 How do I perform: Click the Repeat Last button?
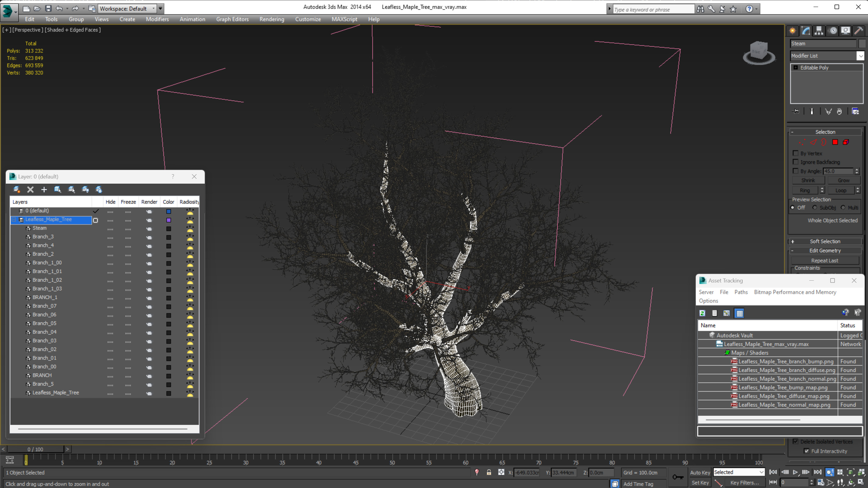824,260
